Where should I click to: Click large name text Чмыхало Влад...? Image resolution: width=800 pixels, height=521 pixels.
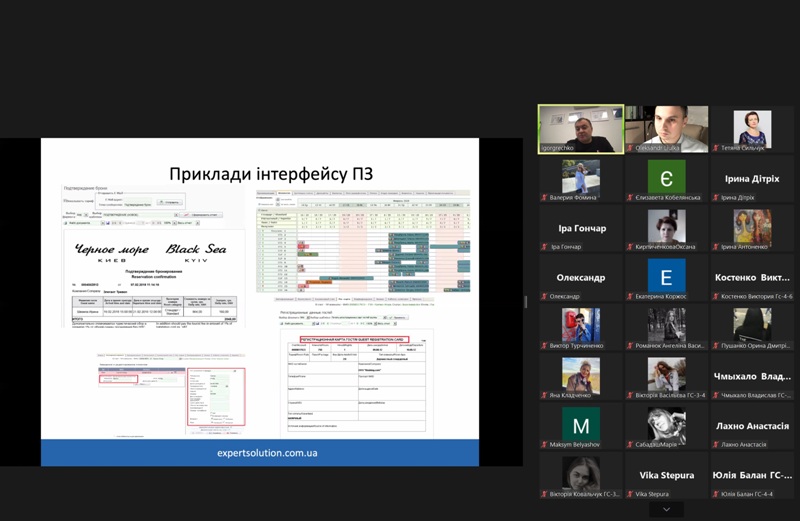coord(752,377)
